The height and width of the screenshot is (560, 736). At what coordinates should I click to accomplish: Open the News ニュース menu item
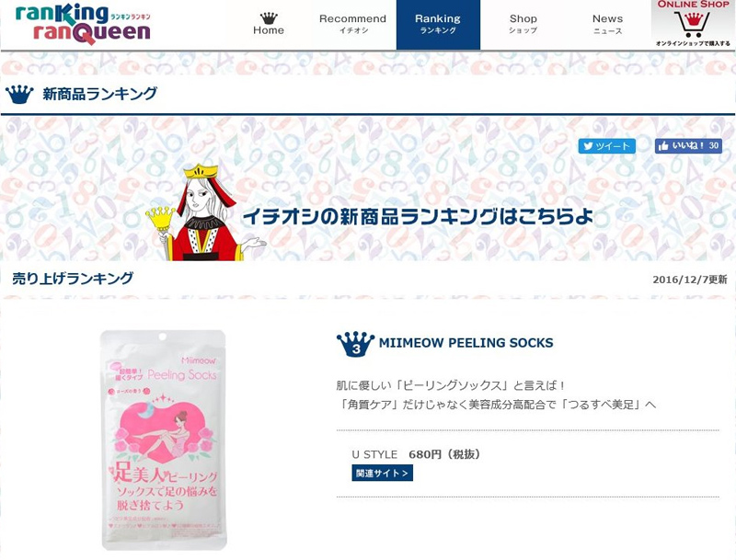(608, 25)
